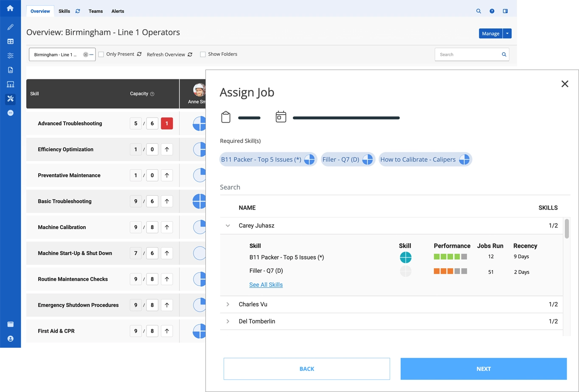Open the Alerts tab
The image size is (579, 392).
pos(118,11)
